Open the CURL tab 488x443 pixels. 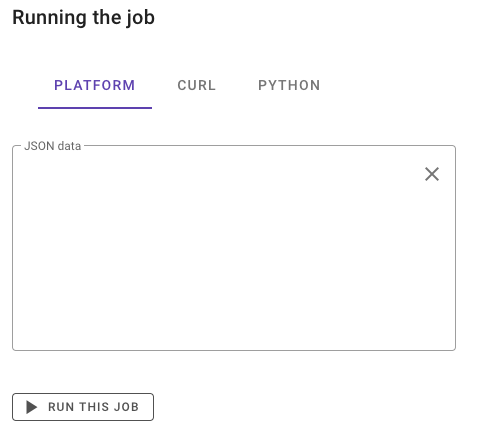click(197, 85)
